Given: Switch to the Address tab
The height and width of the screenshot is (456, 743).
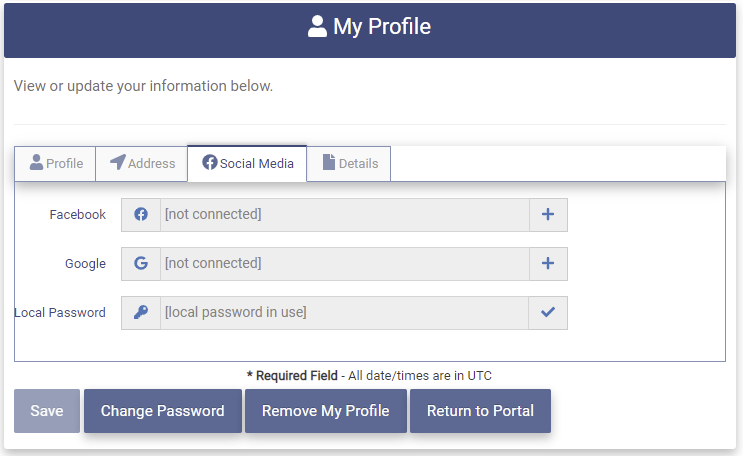Looking at the screenshot, I should pyautogui.click(x=142, y=163).
